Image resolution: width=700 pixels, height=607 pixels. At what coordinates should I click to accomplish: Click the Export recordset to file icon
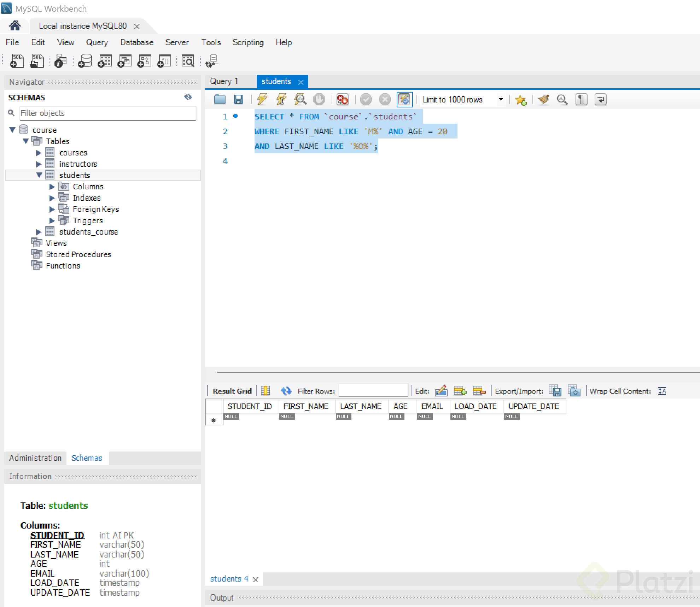click(555, 391)
